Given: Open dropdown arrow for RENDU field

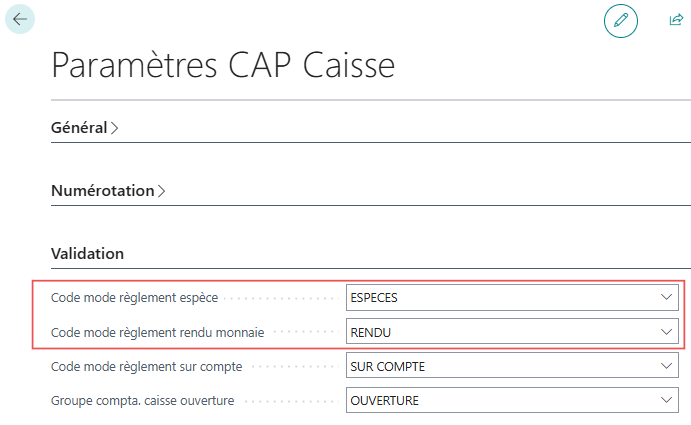Looking at the screenshot, I should pos(666,332).
